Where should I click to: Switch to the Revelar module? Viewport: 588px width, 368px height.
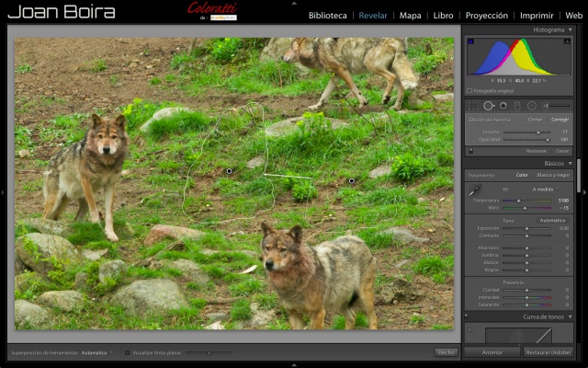pos(373,16)
